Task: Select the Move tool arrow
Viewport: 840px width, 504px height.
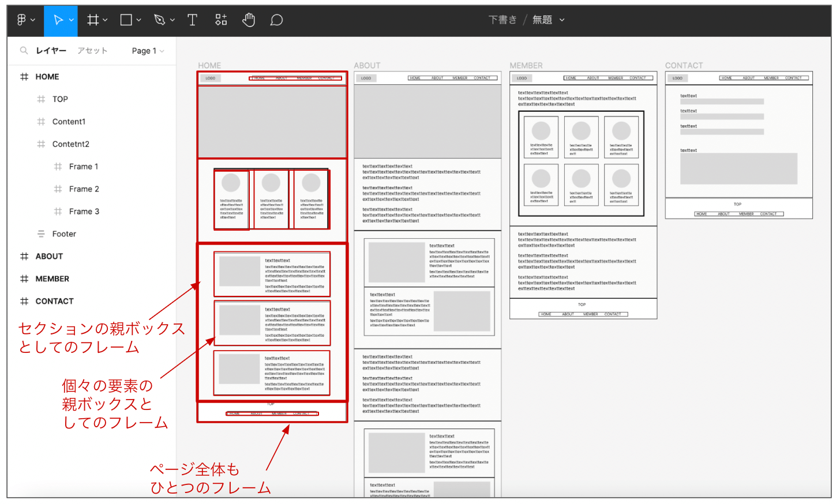Action: coord(58,20)
